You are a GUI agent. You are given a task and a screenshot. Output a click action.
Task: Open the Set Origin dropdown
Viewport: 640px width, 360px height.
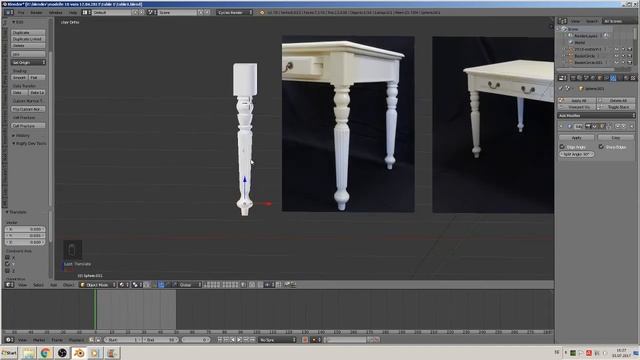point(28,62)
